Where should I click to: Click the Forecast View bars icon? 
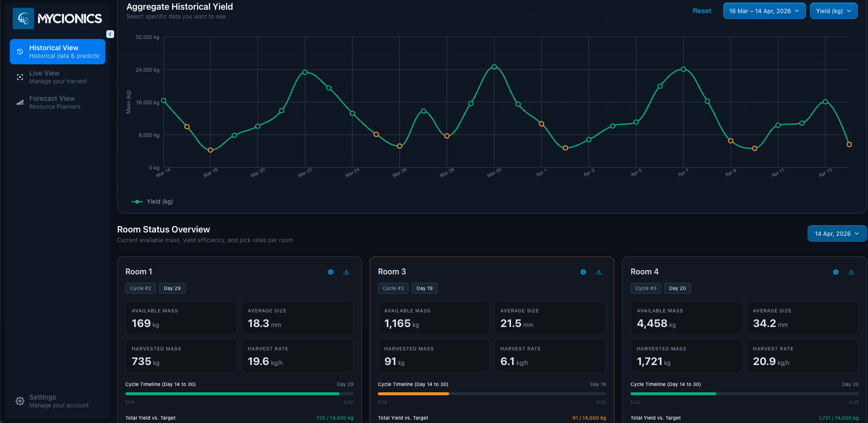click(20, 102)
